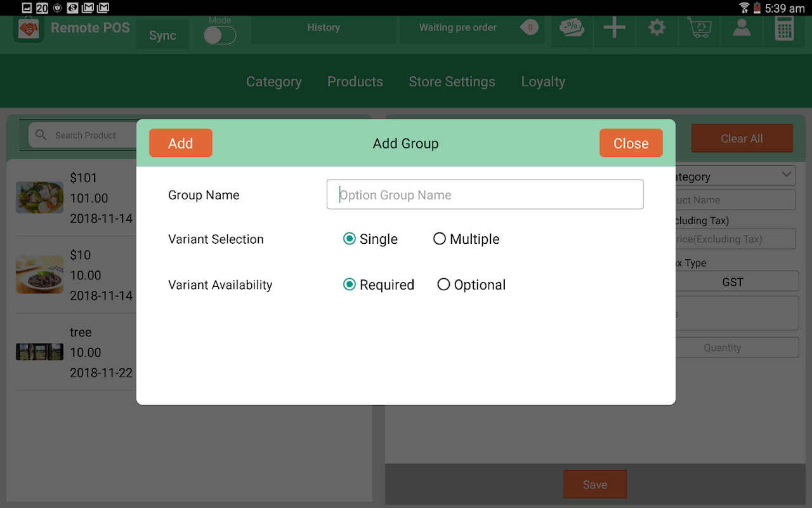Screen dimensions: 812x508
Task: Open the calculator icon
Action: [x=784, y=28]
